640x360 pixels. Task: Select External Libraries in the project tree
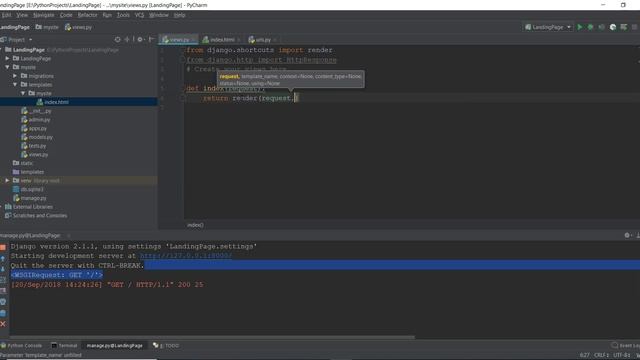33,207
